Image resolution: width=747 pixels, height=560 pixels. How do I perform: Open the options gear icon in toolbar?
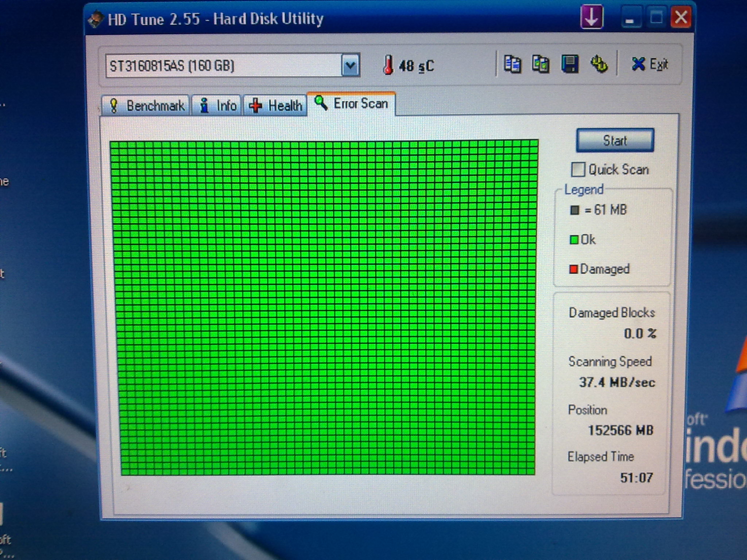tap(599, 65)
